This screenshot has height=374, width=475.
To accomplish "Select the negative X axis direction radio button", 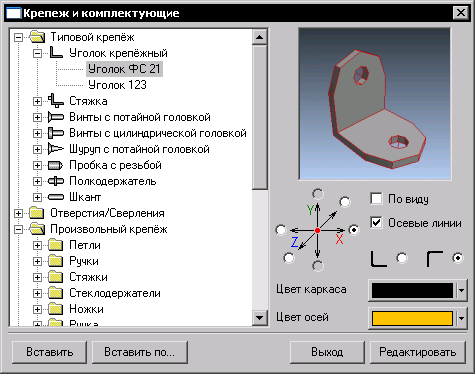I will [281, 230].
